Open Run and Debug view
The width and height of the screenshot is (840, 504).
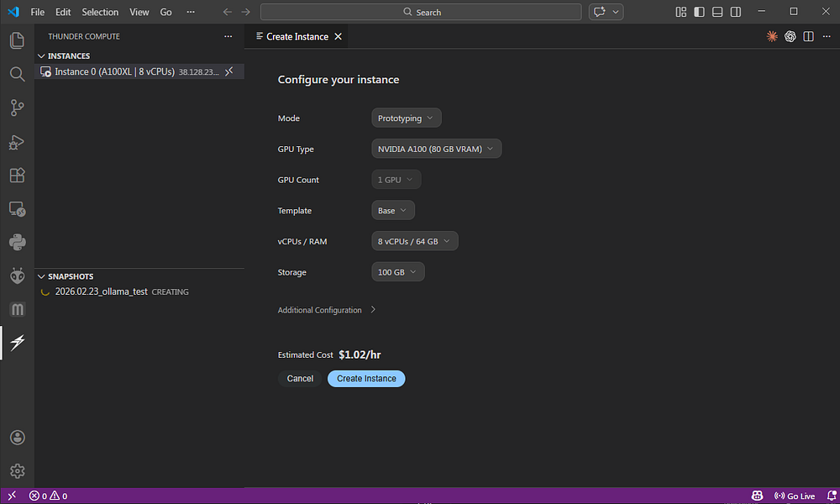17,142
